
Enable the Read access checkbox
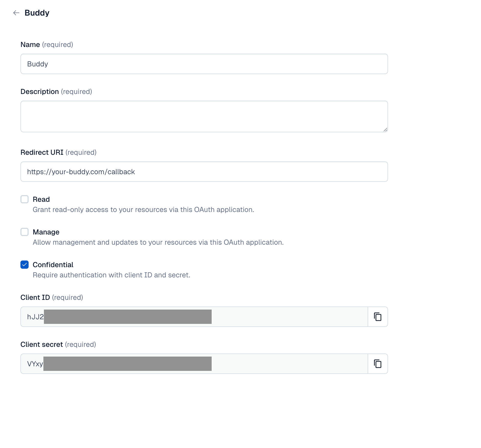tap(25, 199)
